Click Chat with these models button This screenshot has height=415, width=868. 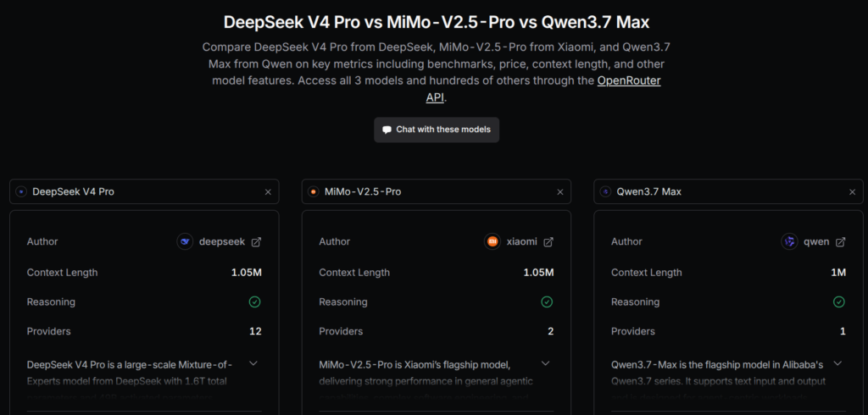(x=437, y=130)
